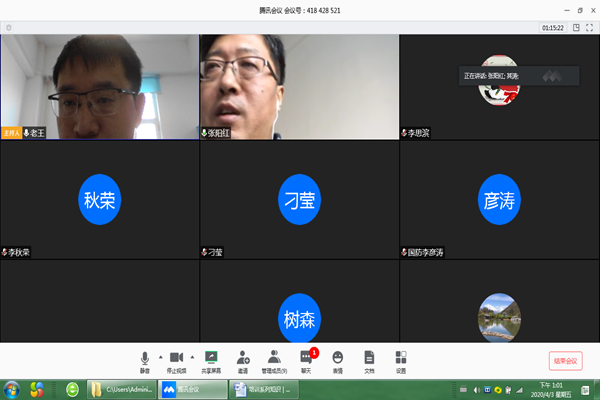Open the 邀请 invite participants icon
The height and width of the screenshot is (400, 600).
click(243, 362)
